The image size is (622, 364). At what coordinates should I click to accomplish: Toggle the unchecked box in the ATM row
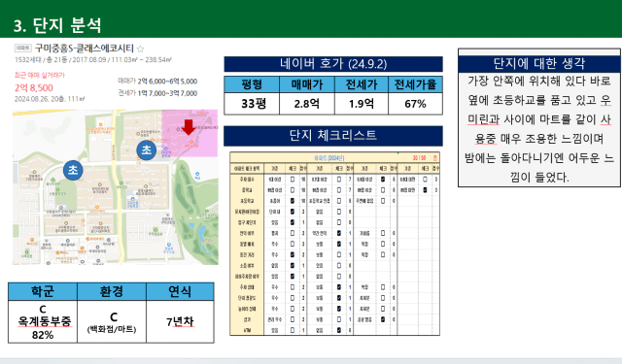pyautogui.click(x=293, y=330)
